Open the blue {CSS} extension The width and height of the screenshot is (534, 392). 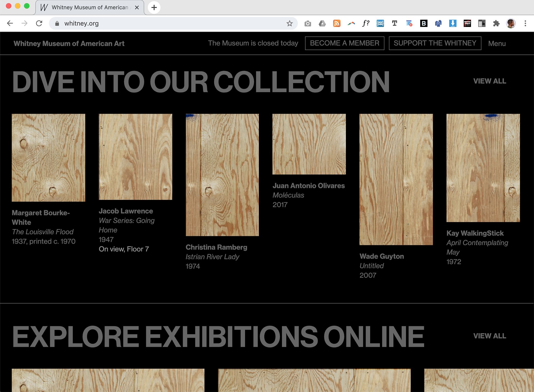380,23
